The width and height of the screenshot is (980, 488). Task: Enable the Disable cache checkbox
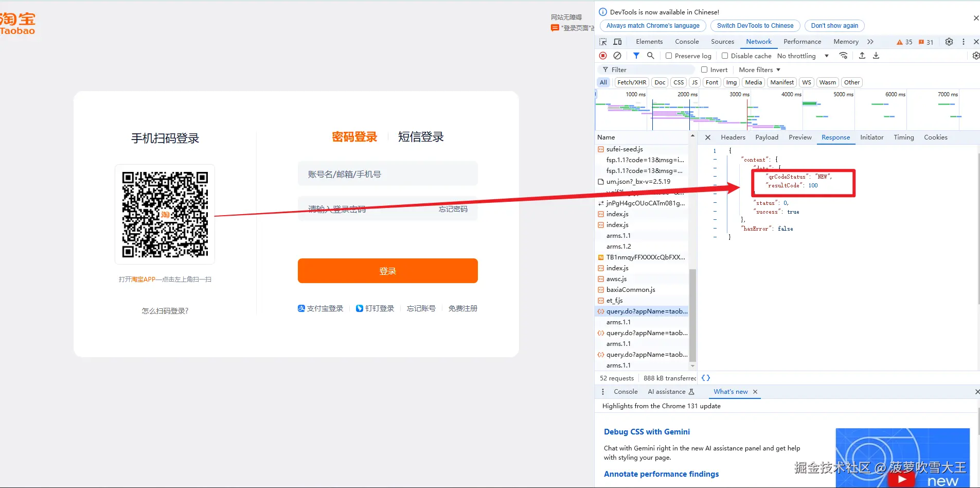[725, 56]
